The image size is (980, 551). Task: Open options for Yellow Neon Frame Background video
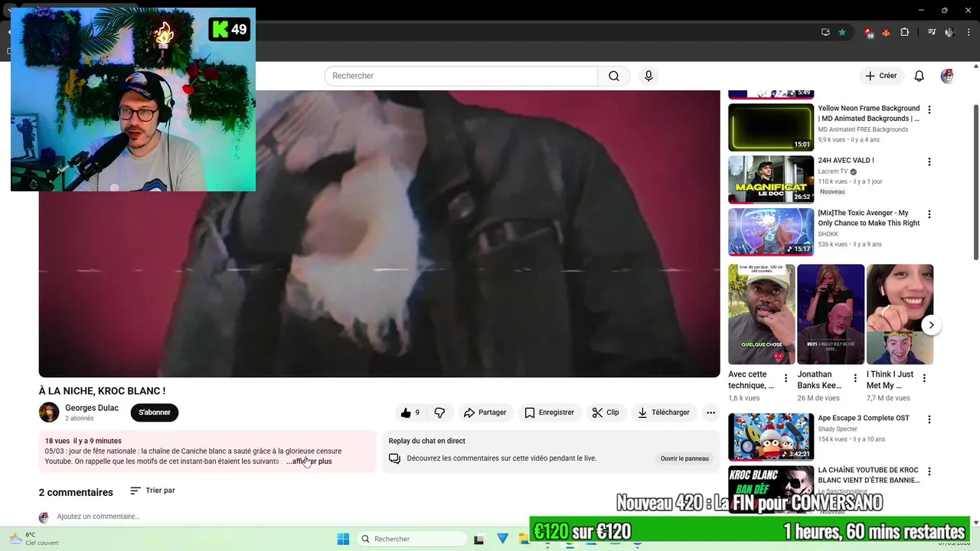pyautogui.click(x=929, y=110)
